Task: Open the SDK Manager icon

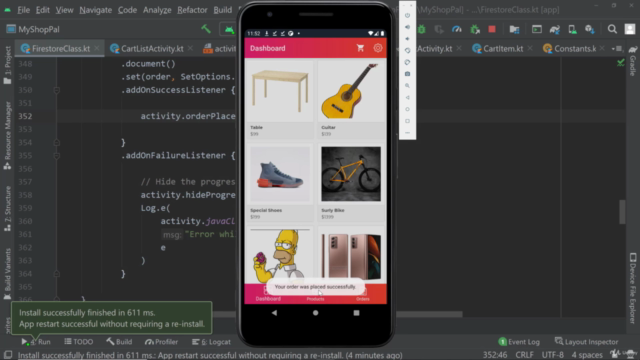Action: click(x=590, y=29)
